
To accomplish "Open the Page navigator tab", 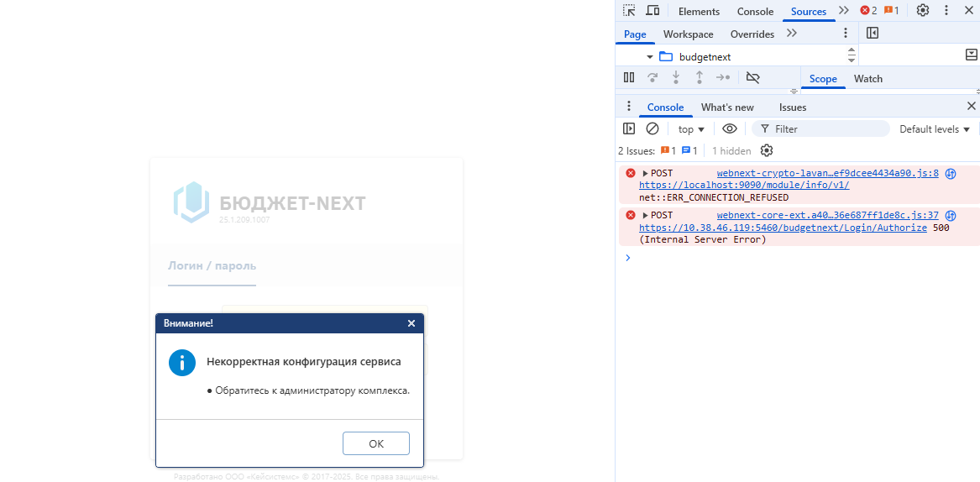I will pyautogui.click(x=635, y=34).
